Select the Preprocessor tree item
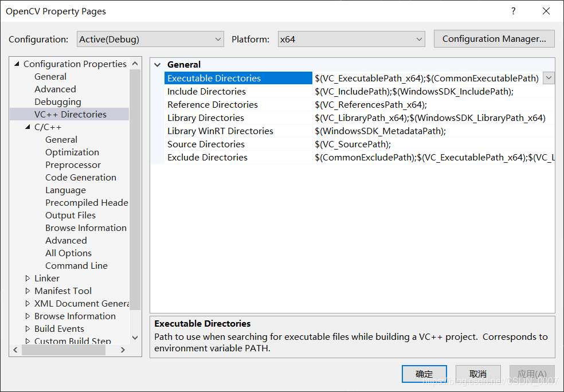Viewport: 564px width, 392px height. [x=73, y=164]
